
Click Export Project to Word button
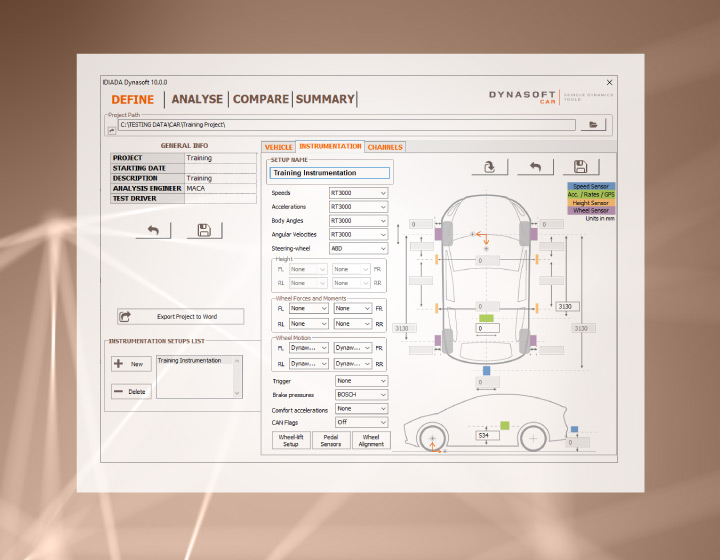point(180,316)
